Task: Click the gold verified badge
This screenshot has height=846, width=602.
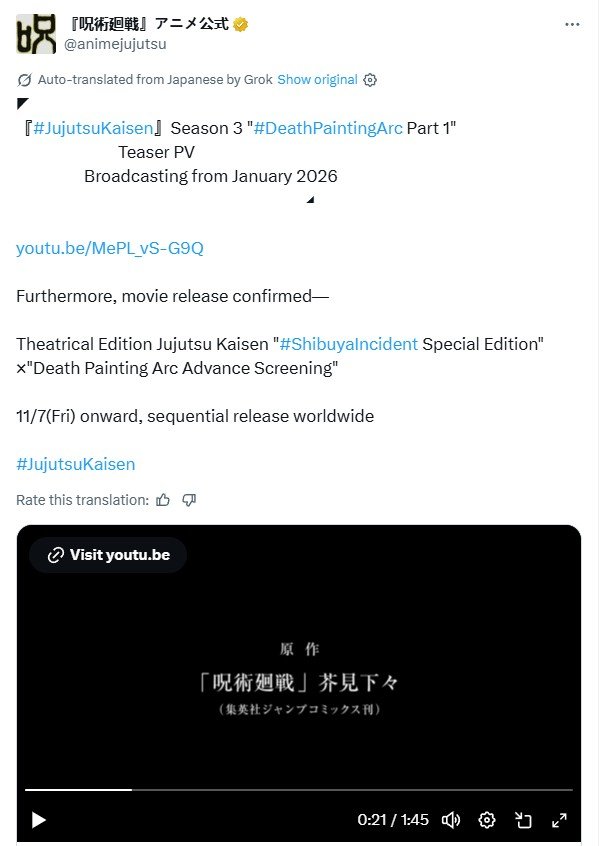Action: (x=241, y=24)
